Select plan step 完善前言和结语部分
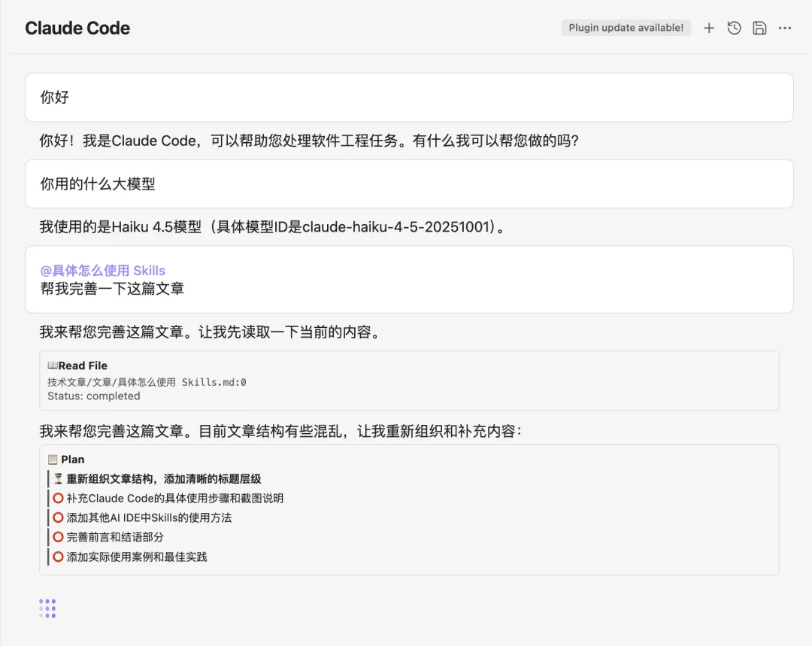812x646 pixels. 115,537
